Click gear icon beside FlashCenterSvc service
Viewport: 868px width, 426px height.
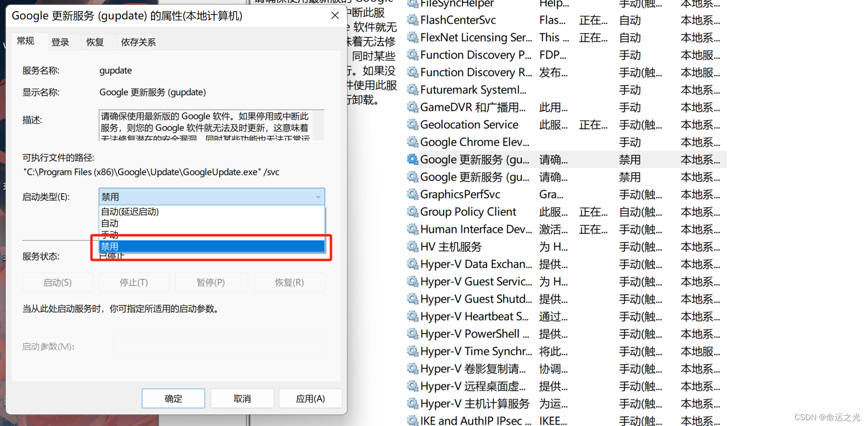[412, 20]
